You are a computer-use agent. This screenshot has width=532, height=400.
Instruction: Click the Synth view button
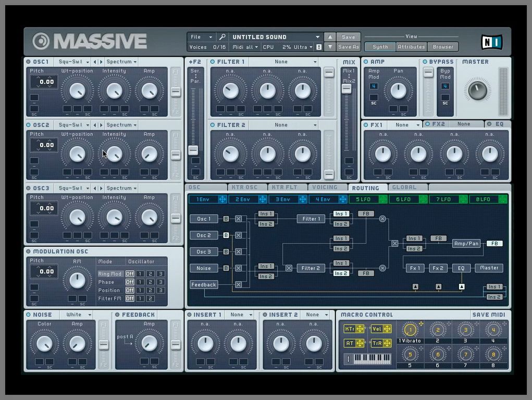click(x=380, y=47)
